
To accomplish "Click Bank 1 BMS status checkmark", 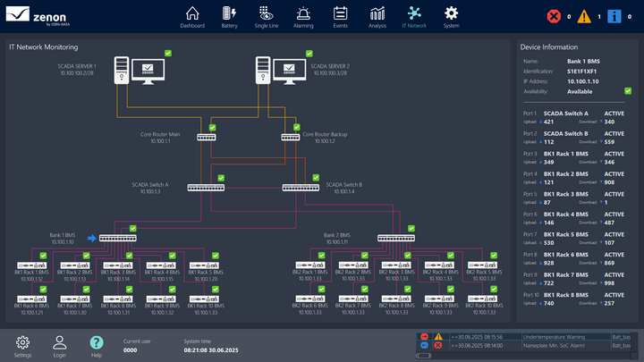I will [x=133, y=228].
